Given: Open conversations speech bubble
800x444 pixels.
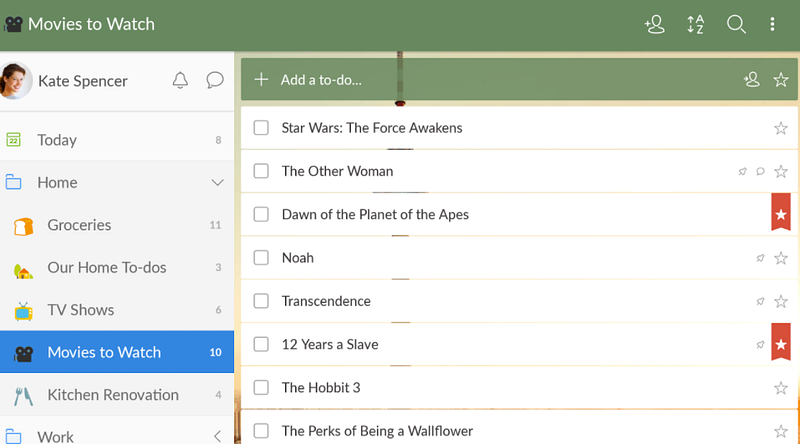Looking at the screenshot, I should coord(215,80).
